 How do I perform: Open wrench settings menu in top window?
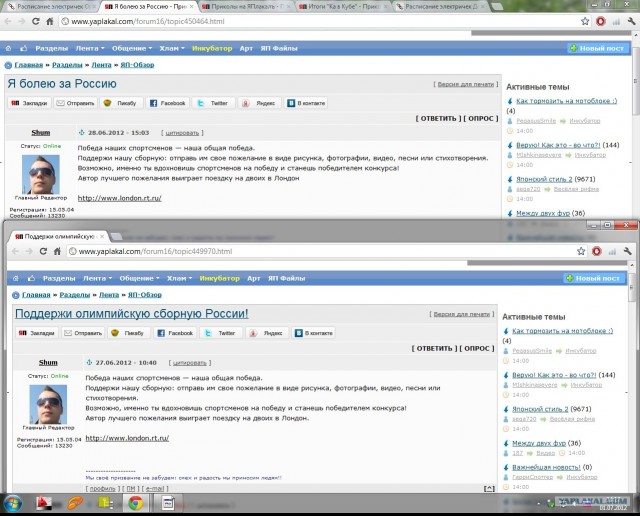[631, 21]
